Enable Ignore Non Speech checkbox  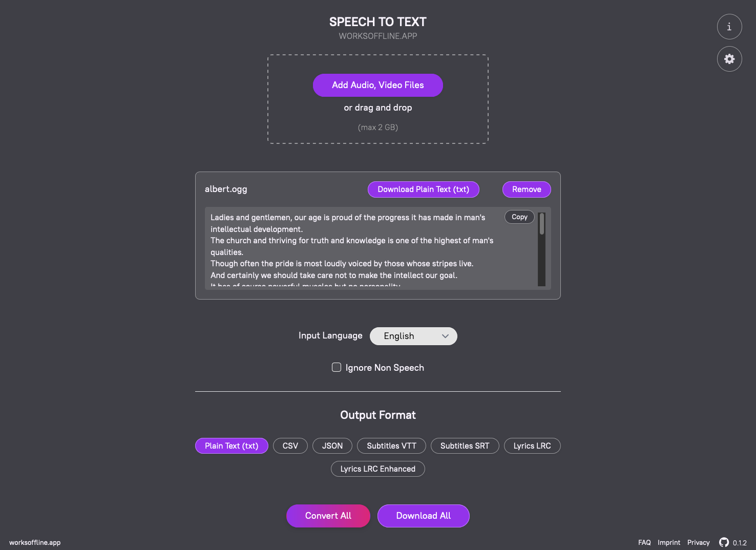(337, 367)
